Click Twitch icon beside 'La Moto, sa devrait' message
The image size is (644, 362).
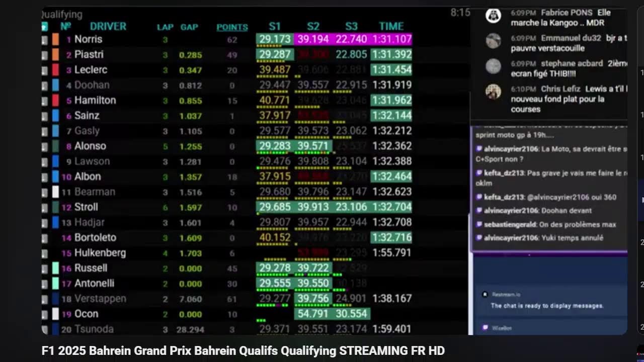(479, 149)
